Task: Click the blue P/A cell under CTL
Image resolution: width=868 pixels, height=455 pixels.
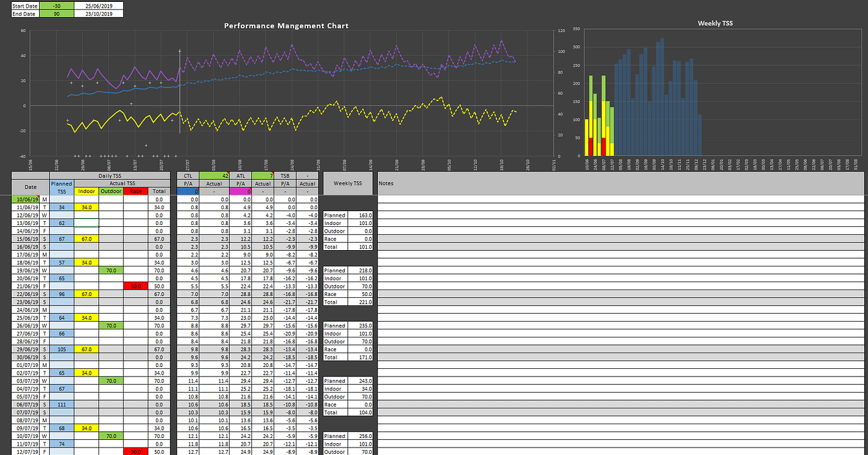Action: point(188,191)
